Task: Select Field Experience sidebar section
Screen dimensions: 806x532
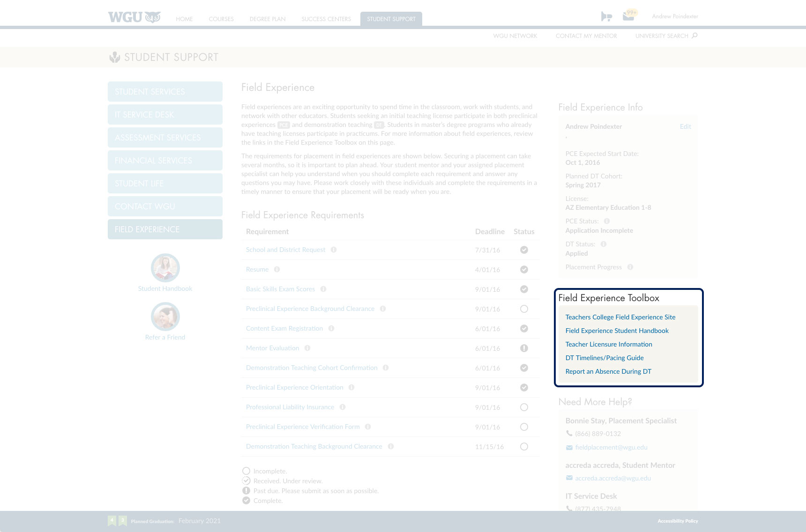Action: [x=165, y=229]
